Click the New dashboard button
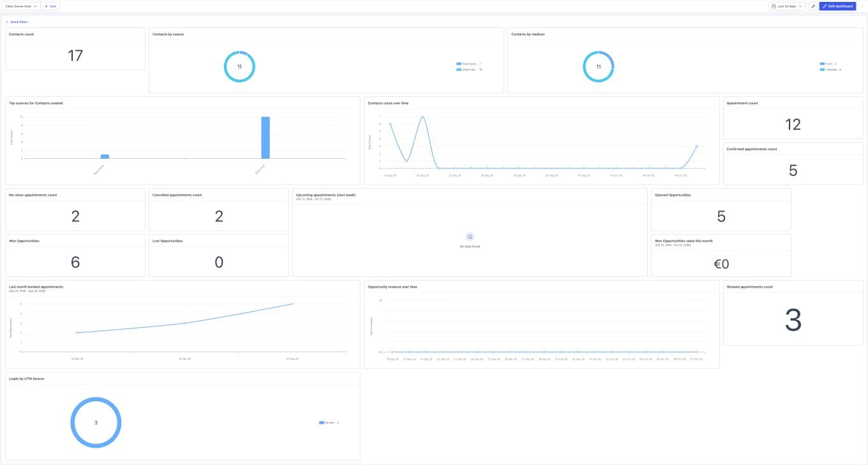Image resolution: width=868 pixels, height=465 pixels. click(x=50, y=6)
